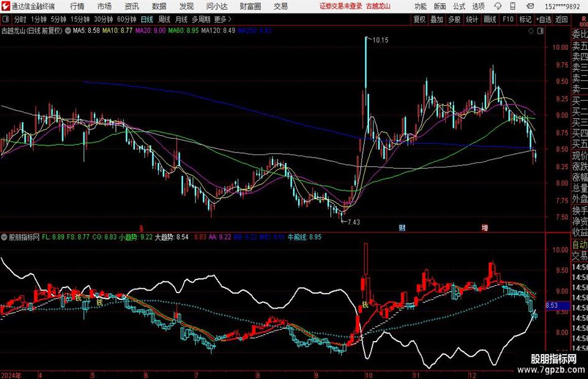The image size is (588, 379).
Task: Click the 通达信 red logo icon
Action: 5,6
